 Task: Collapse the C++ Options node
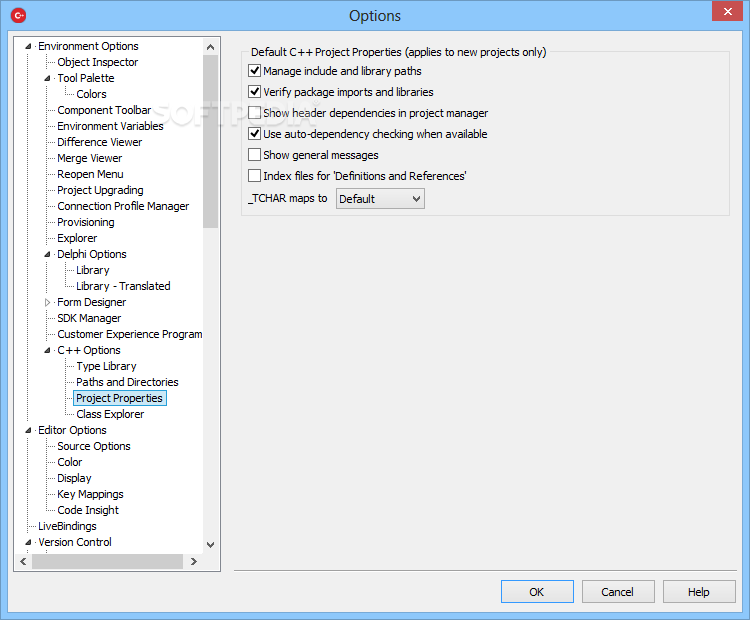point(47,351)
